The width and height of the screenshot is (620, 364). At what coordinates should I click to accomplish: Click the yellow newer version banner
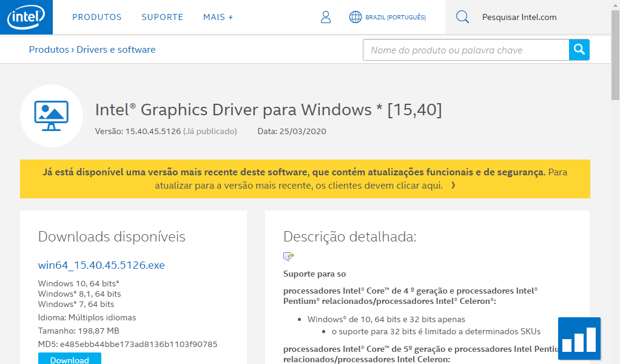[x=305, y=178]
